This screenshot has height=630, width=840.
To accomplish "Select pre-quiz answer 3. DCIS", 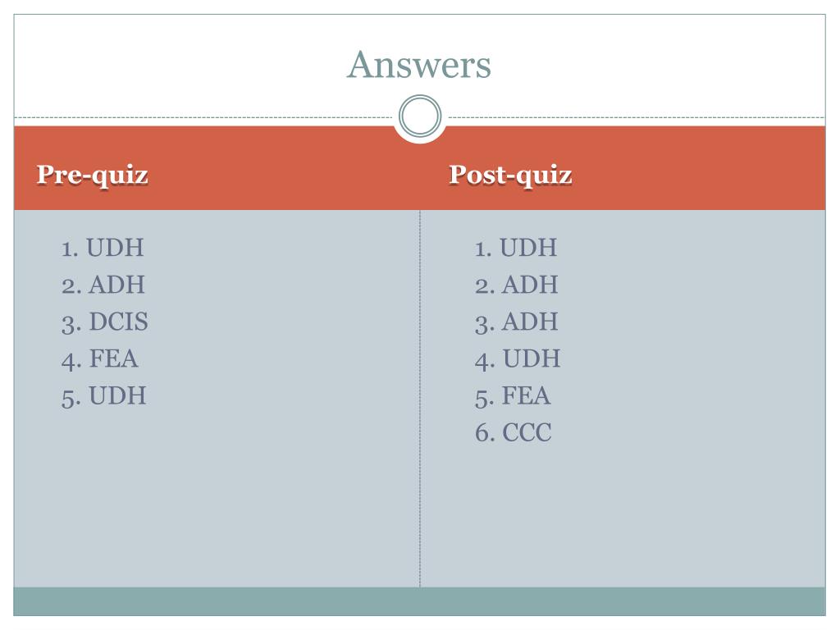I will tap(104, 322).
